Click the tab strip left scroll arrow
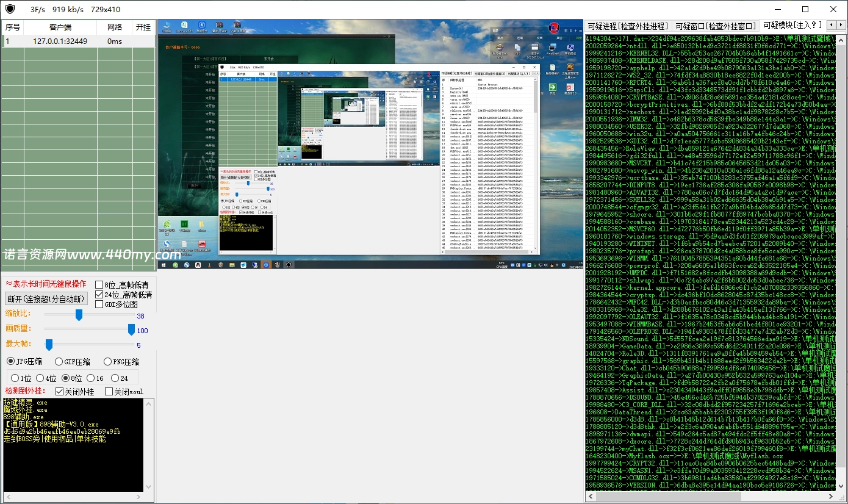The image size is (848, 504). (x=832, y=26)
